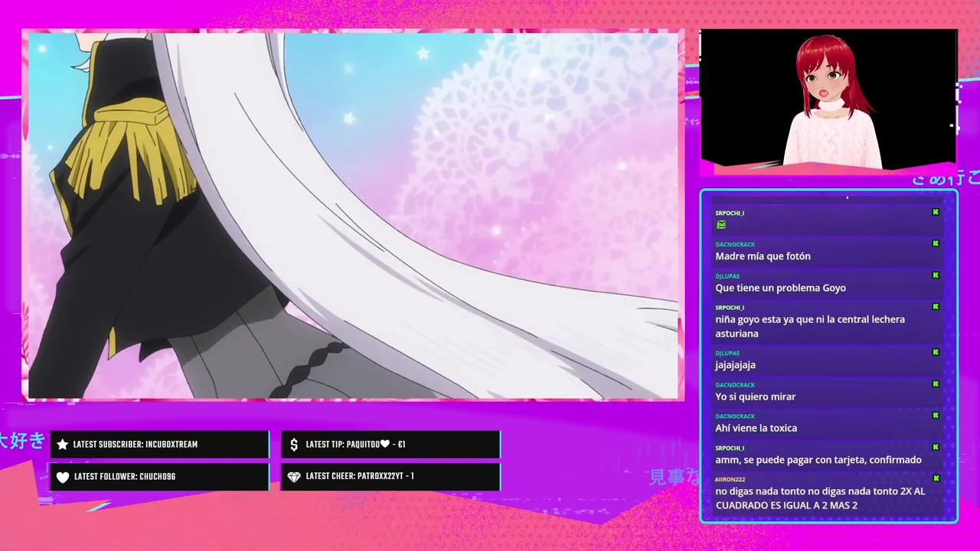
Task: Click username AIIRON222 in chat
Action: (730, 479)
